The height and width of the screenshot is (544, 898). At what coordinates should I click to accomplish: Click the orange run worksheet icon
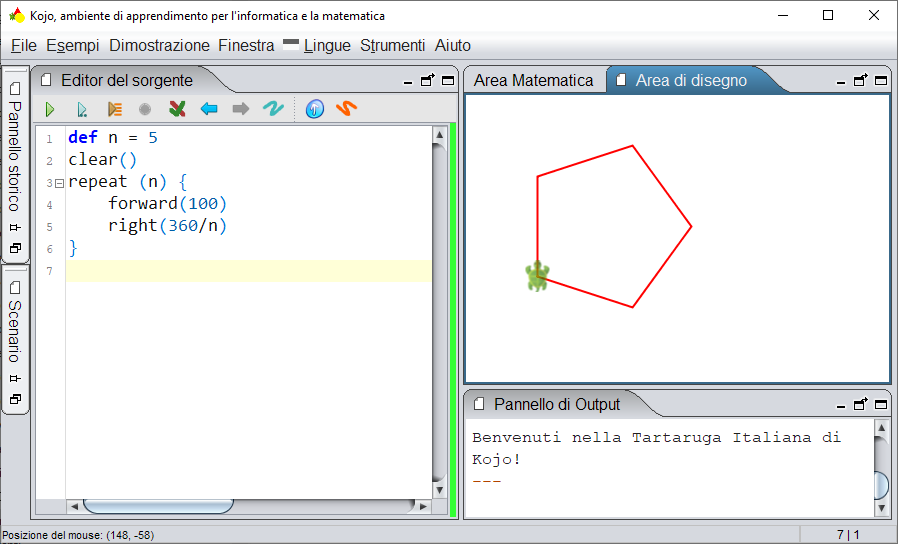(115, 109)
